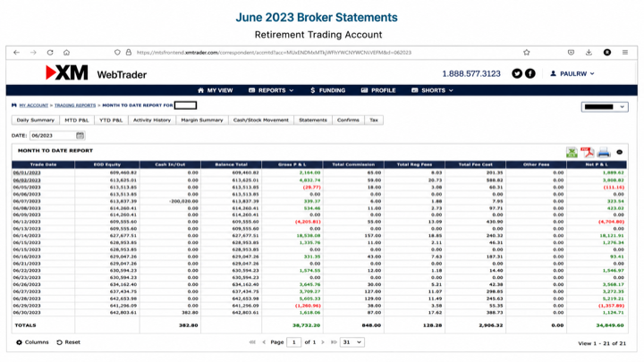Go back with the browser back arrow
The height and width of the screenshot is (362, 644).
16,53
